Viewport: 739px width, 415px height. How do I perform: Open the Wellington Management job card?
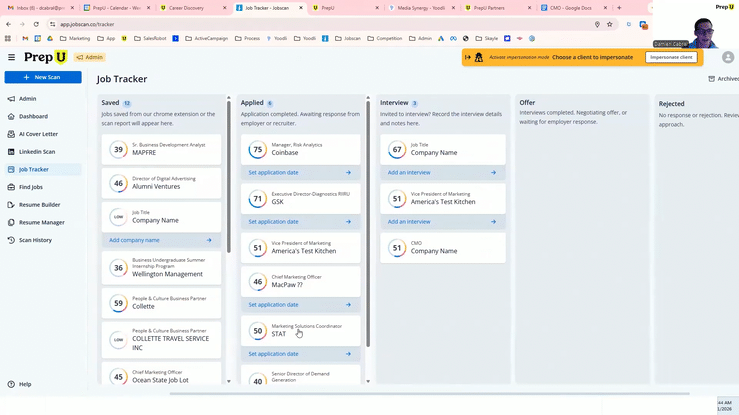click(x=161, y=268)
